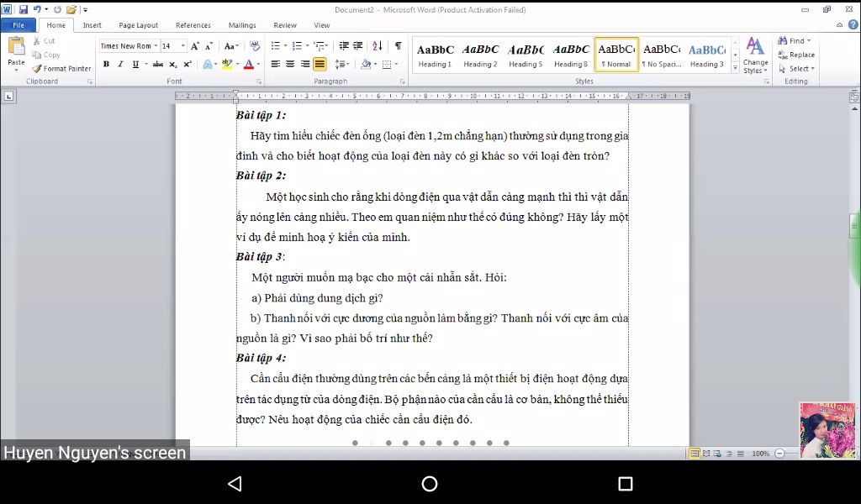
Task: Toggle Bold formatting
Action: (x=106, y=64)
